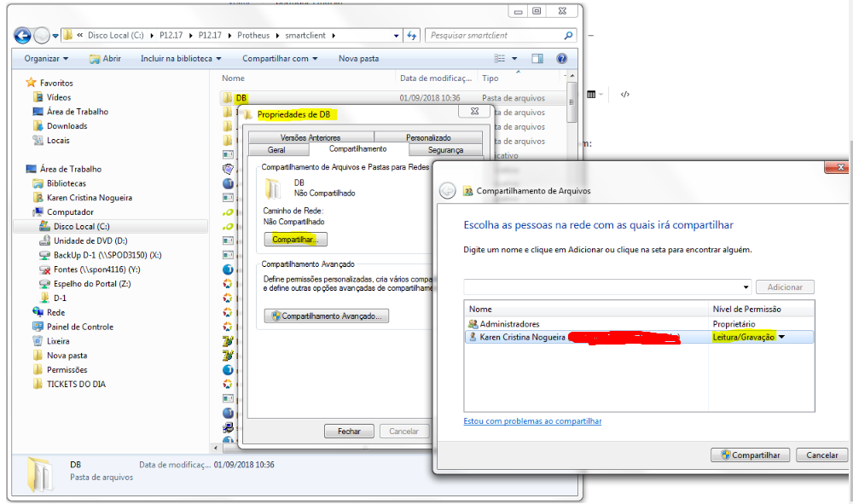Click the Compartilhar button with shield
Screen dimensions: 853x504
pyautogui.click(x=750, y=455)
